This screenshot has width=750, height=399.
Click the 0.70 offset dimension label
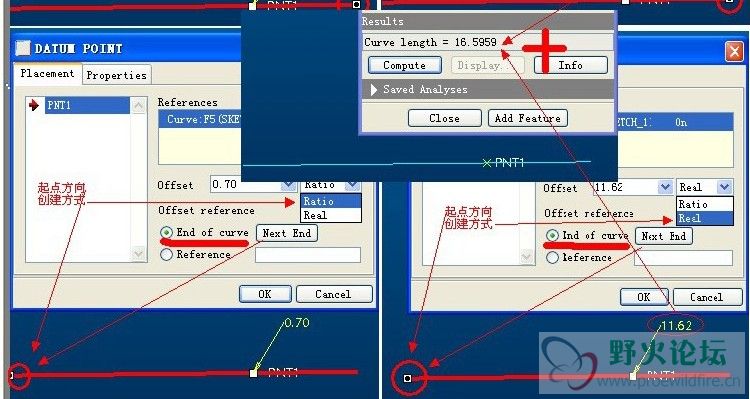[x=297, y=323]
